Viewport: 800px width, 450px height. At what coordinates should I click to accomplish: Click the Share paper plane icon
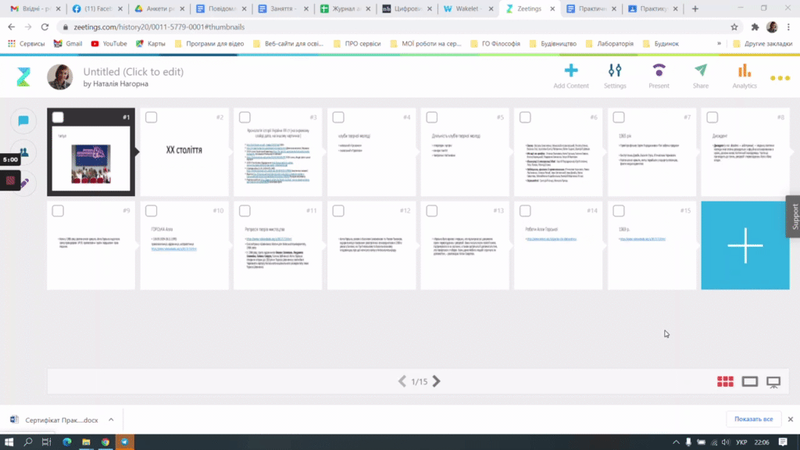tap(701, 71)
